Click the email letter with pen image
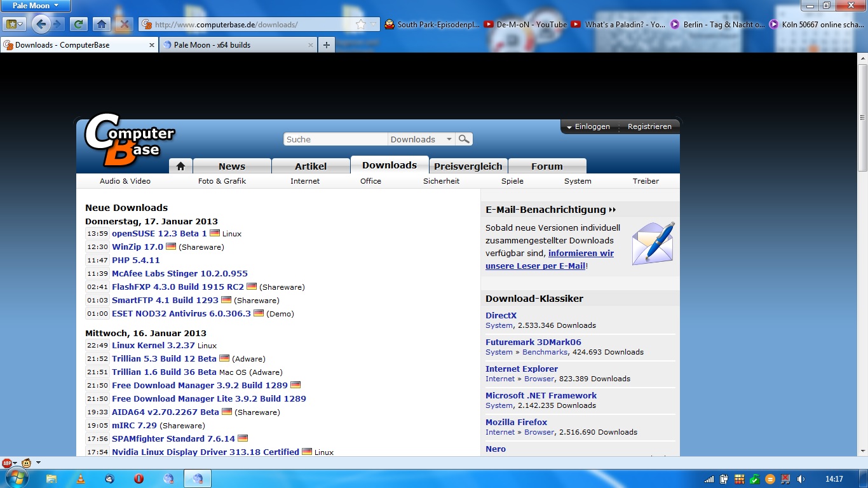868x488 pixels. coord(653,243)
